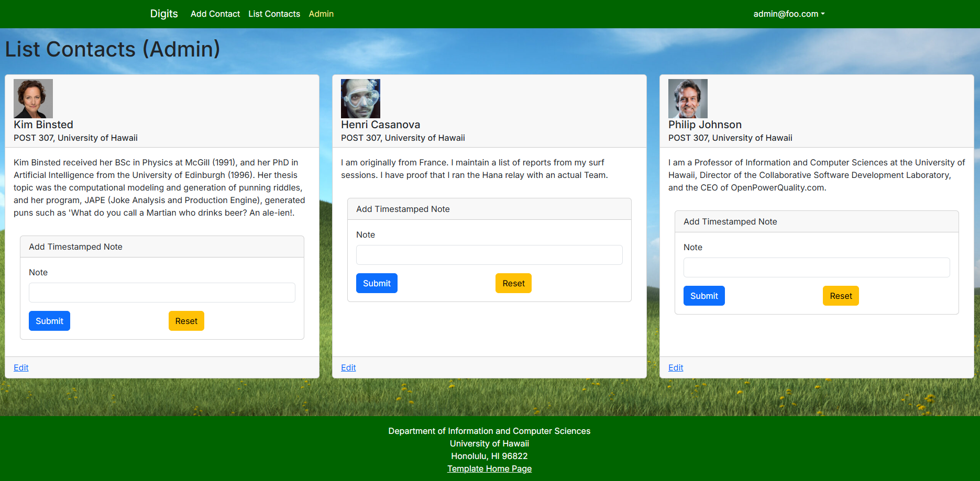980x481 pixels.
Task: Click Henri Casanova's profile photo
Action: [360, 98]
